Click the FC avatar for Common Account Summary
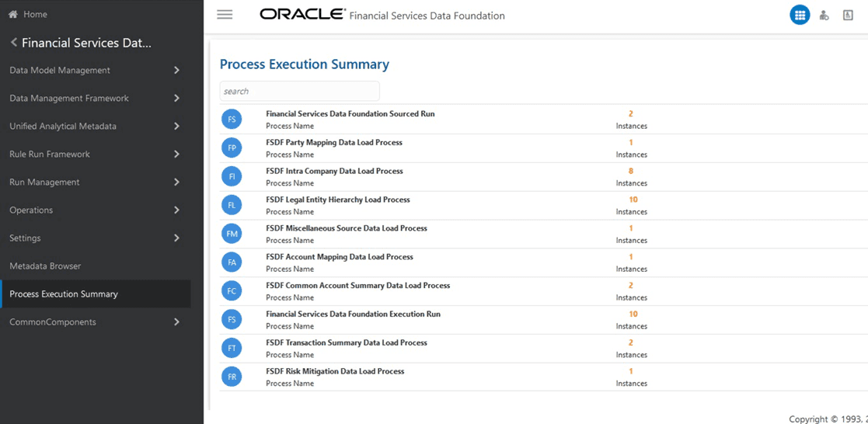Image resolution: width=868 pixels, height=424 pixels. [x=232, y=291]
